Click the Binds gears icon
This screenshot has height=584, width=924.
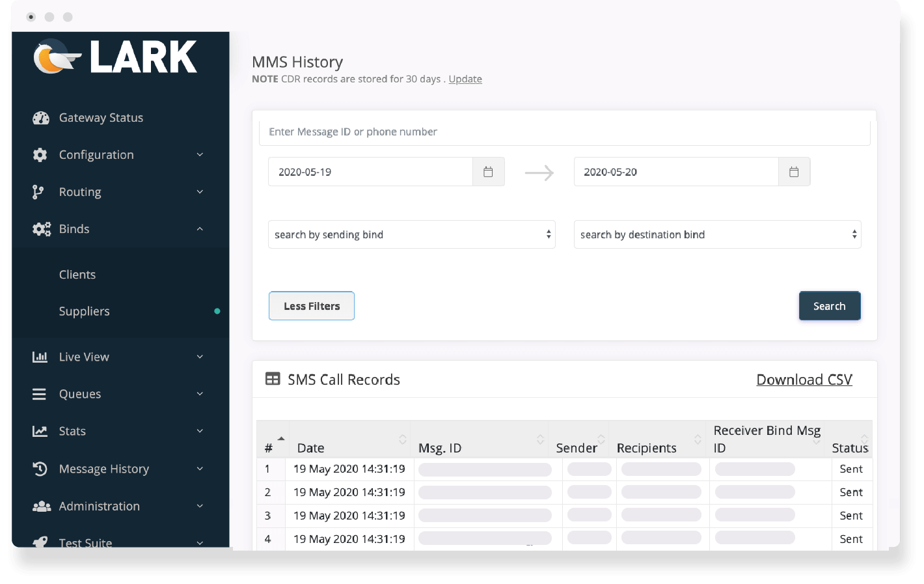(42, 229)
